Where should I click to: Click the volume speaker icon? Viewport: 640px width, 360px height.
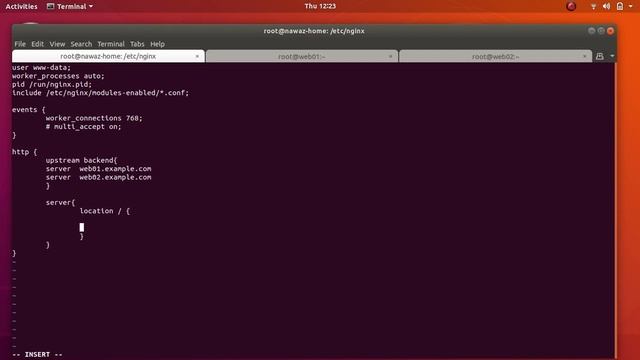tap(607, 7)
